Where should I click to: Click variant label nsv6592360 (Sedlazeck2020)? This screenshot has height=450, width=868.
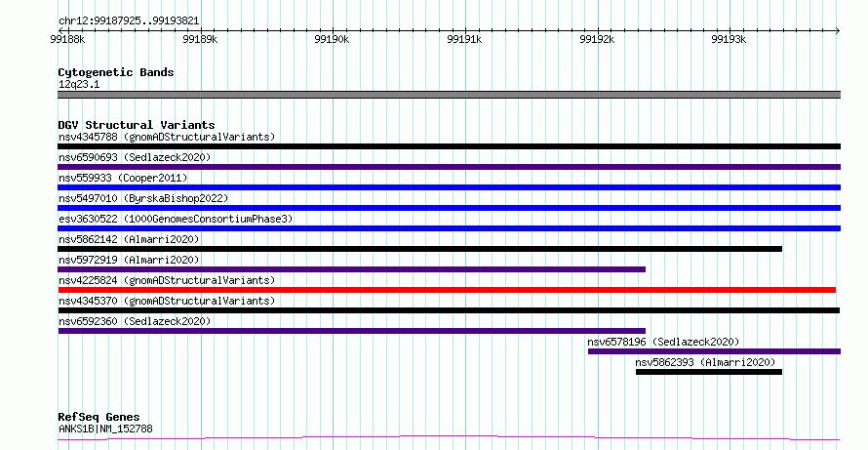135,321
